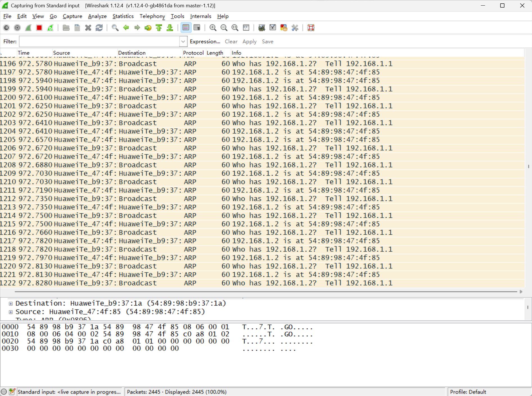Image resolution: width=532 pixels, height=396 pixels.
Task: Open the Capture menu
Action: (72, 16)
